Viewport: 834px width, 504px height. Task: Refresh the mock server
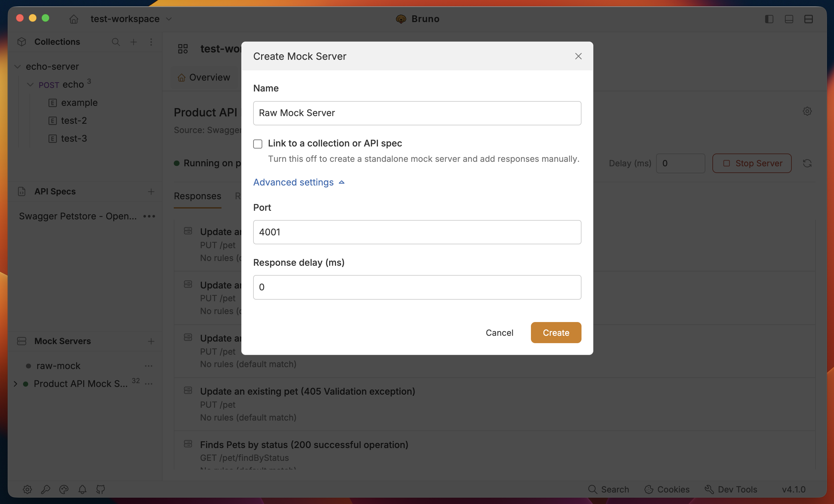807,163
